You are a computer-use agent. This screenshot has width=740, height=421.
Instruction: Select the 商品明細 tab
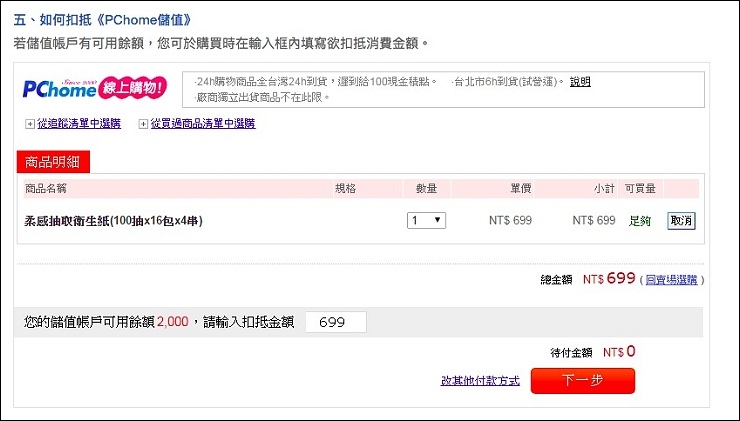coord(60,161)
